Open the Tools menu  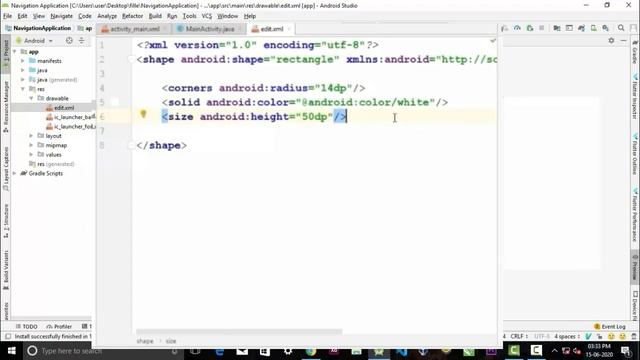(189, 16)
